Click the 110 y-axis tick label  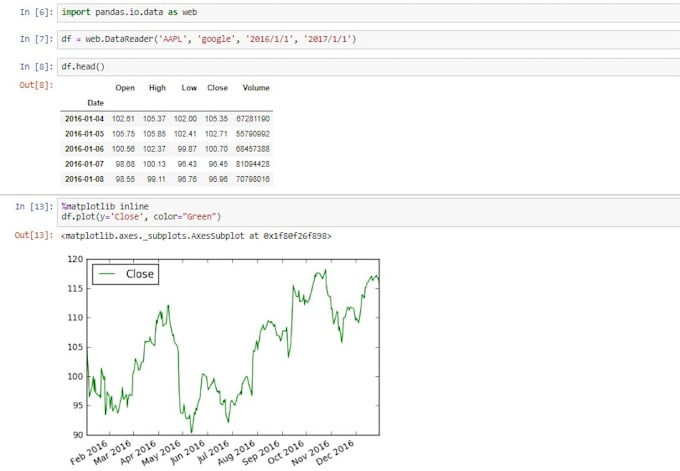75,318
